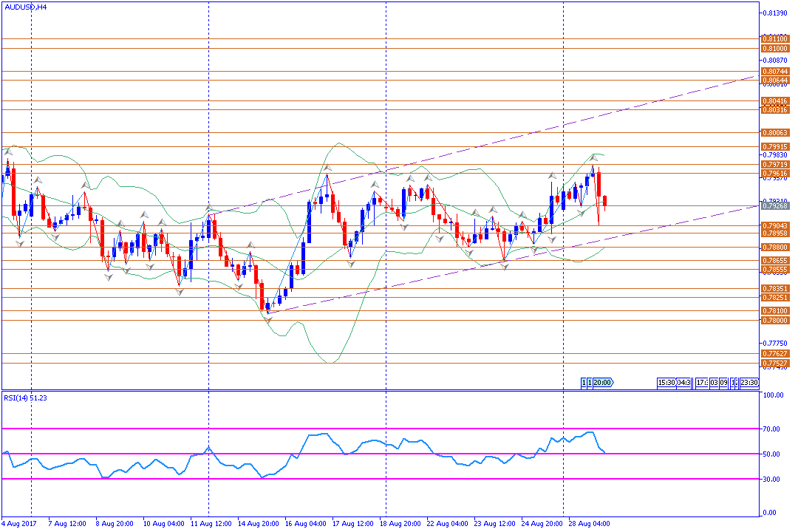Viewport: 798px width, 532px height.
Task: Click the RSI(14) indicator label
Action: [x=26, y=398]
